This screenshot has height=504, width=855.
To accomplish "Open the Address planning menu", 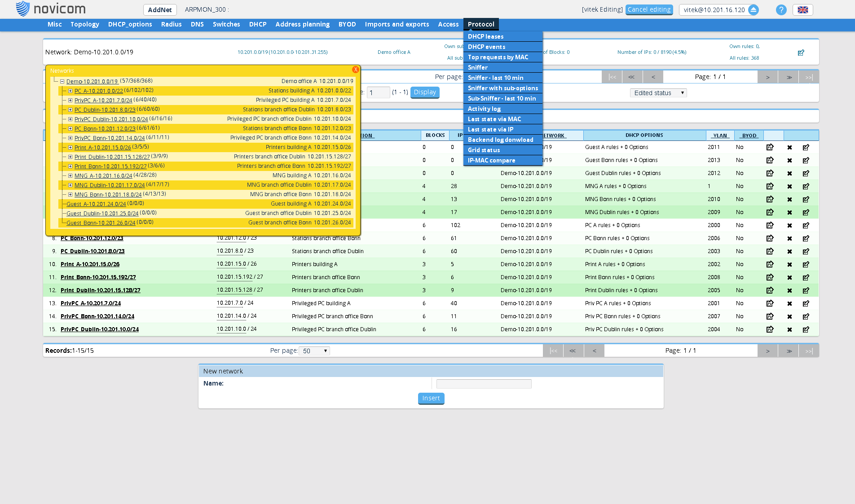I will pyautogui.click(x=302, y=24).
